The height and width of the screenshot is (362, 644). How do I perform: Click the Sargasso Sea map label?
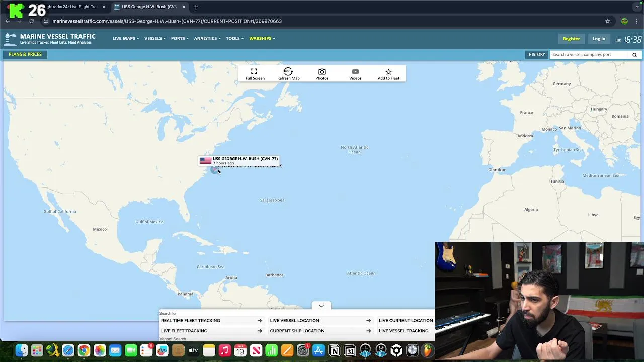(272, 200)
